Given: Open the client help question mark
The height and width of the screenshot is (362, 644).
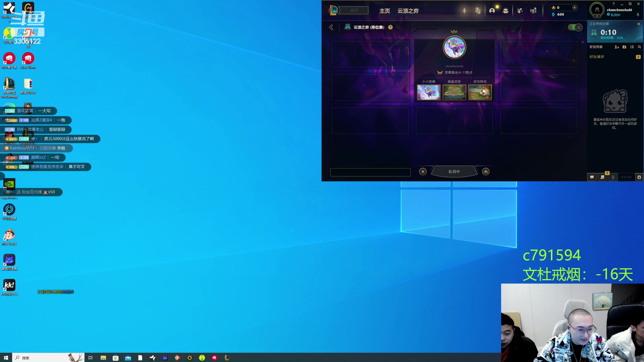Looking at the screenshot, I should pyautogui.click(x=614, y=4).
